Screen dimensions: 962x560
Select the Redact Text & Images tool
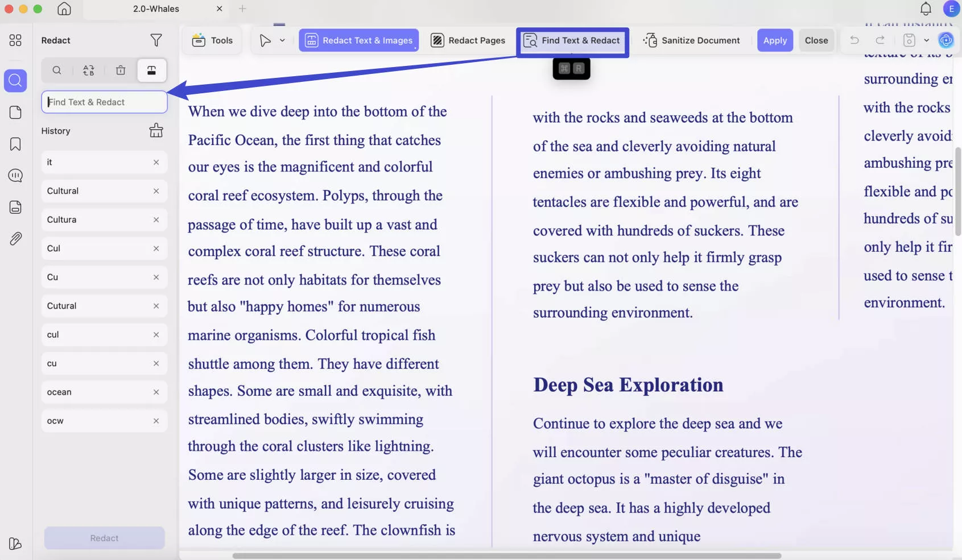[358, 40]
